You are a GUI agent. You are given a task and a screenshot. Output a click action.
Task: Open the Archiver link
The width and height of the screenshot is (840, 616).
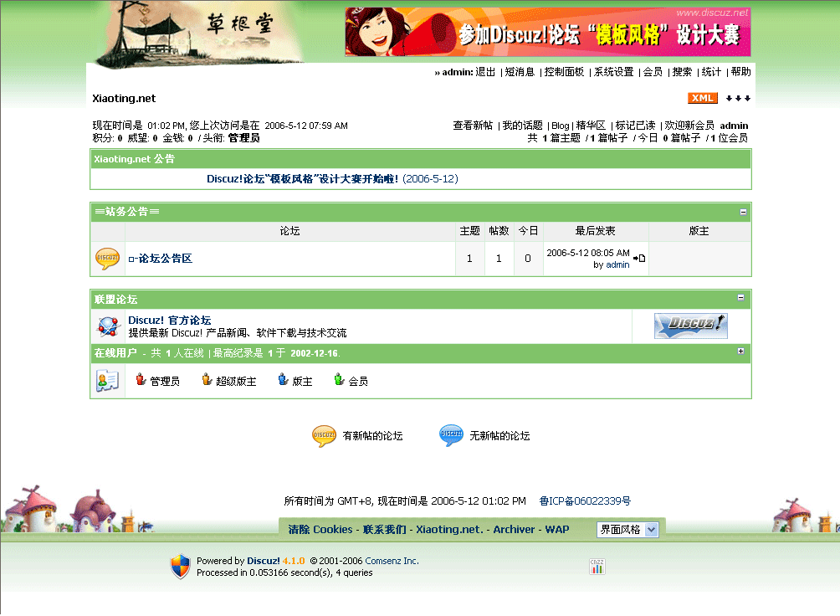[x=514, y=529]
